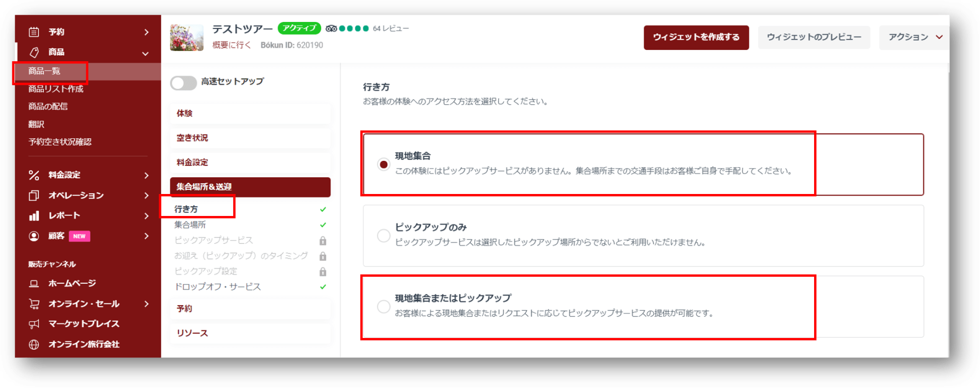Click the テストツアー flower thumbnail
Viewport: 980px width, 388px height.
(186, 37)
